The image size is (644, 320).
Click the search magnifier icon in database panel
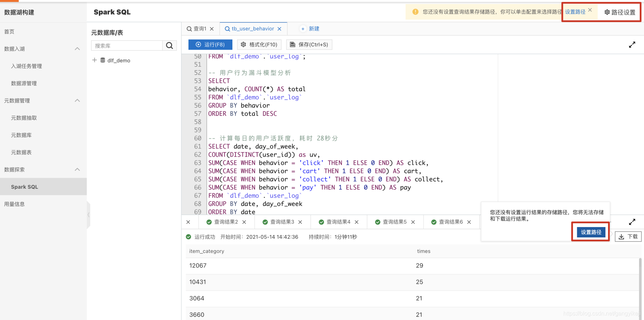pyautogui.click(x=170, y=45)
